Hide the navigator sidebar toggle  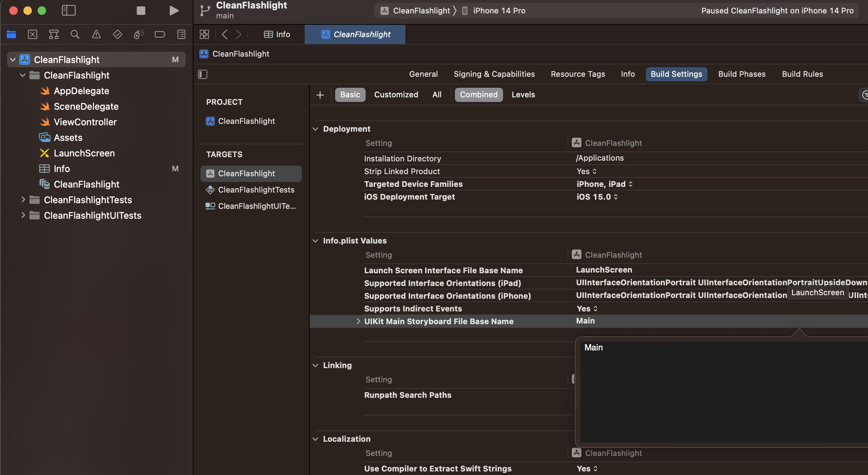[69, 11]
